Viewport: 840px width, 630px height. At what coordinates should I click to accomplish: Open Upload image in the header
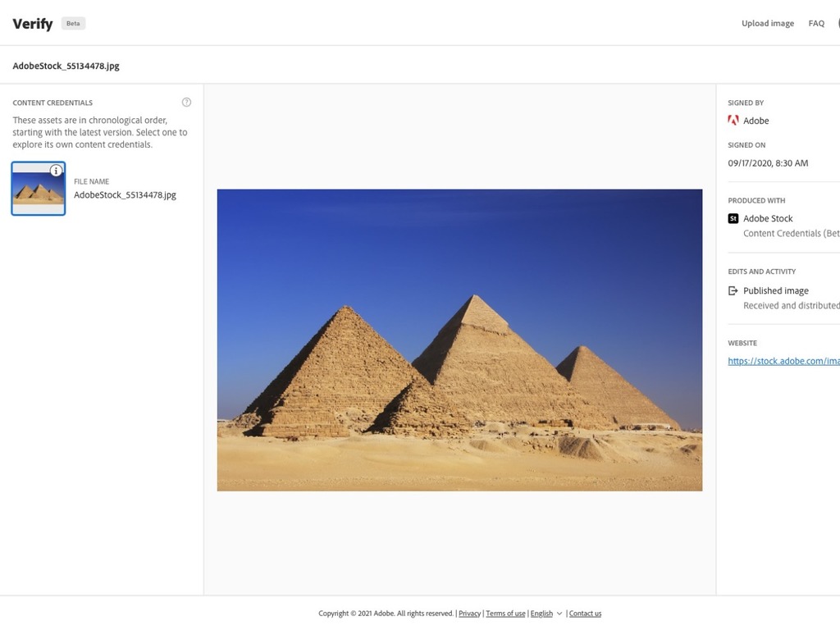(768, 24)
